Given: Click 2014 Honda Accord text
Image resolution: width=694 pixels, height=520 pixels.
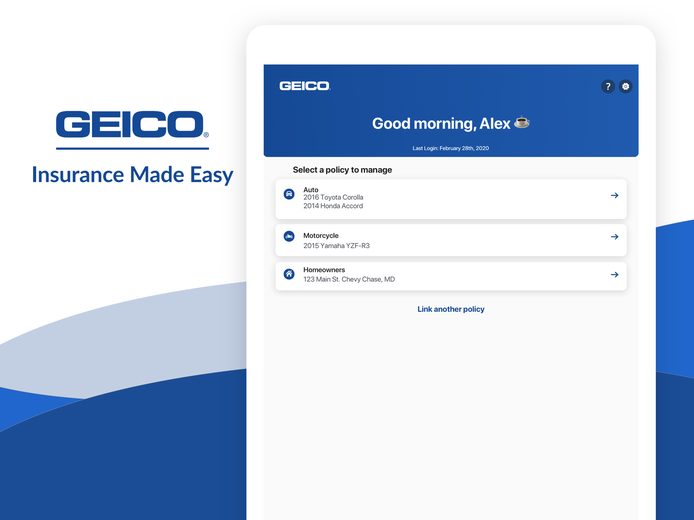Looking at the screenshot, I should pyautogui.click(x=333, y=206).
